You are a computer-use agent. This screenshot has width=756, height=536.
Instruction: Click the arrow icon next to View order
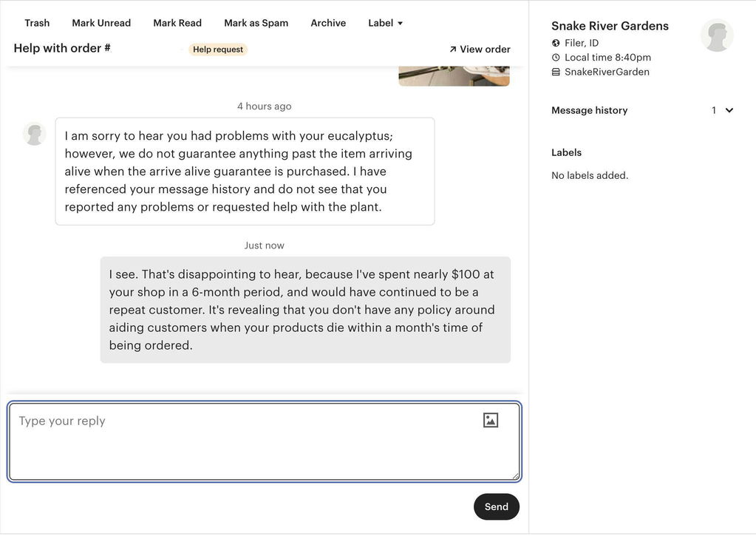453,50
